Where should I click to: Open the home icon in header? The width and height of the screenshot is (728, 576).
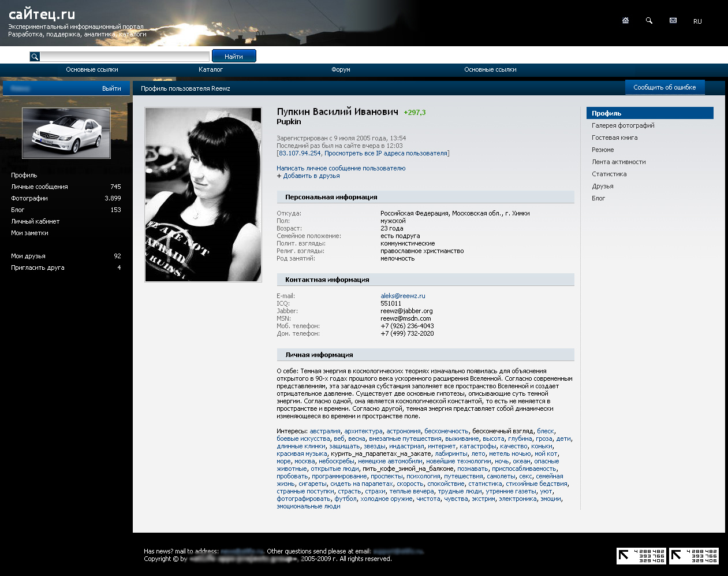point(625,20)
